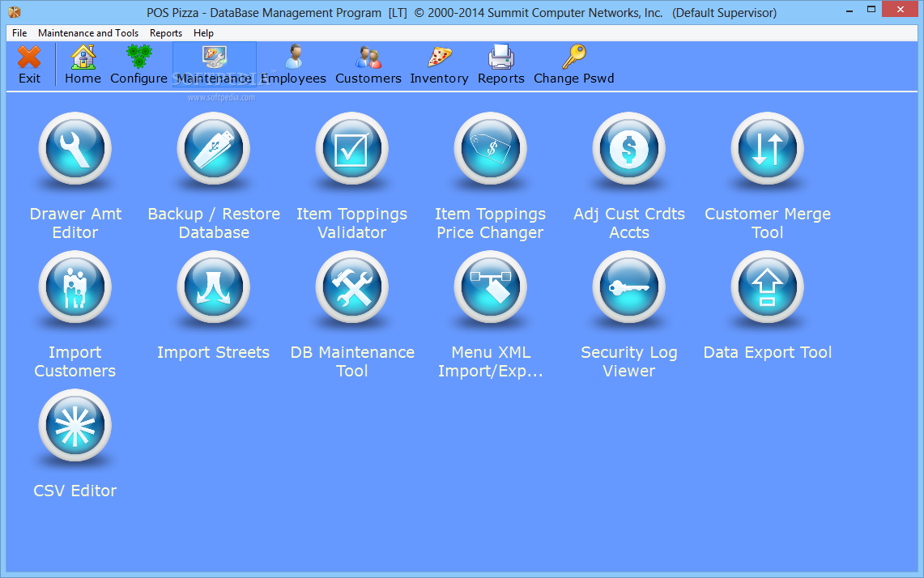The height and width of the screenshot is (578, 924).
Task: Open Item Toppings Price Changer
Action: 490,148
